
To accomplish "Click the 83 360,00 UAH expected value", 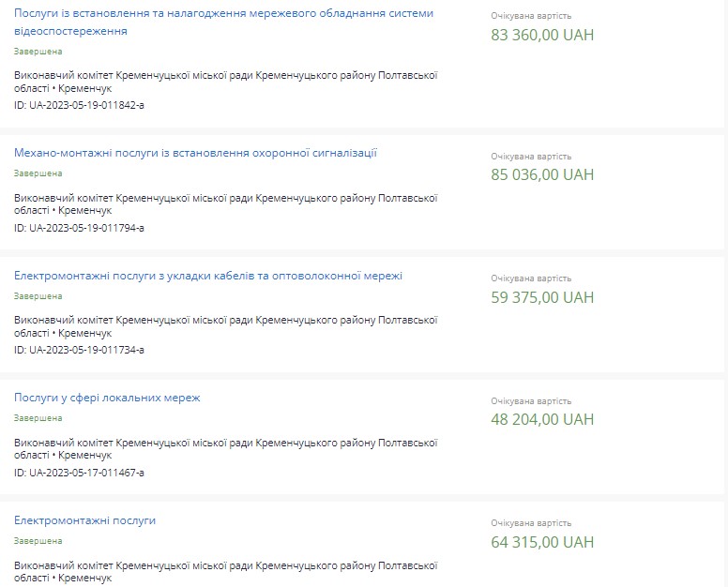I will pos(542,36).
